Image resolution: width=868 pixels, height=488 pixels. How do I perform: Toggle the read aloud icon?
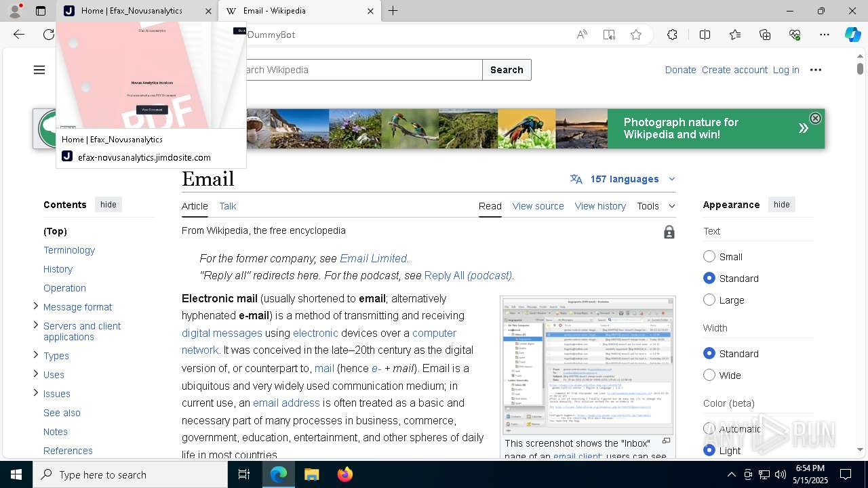pyautogui.click(x=582, y=35)
